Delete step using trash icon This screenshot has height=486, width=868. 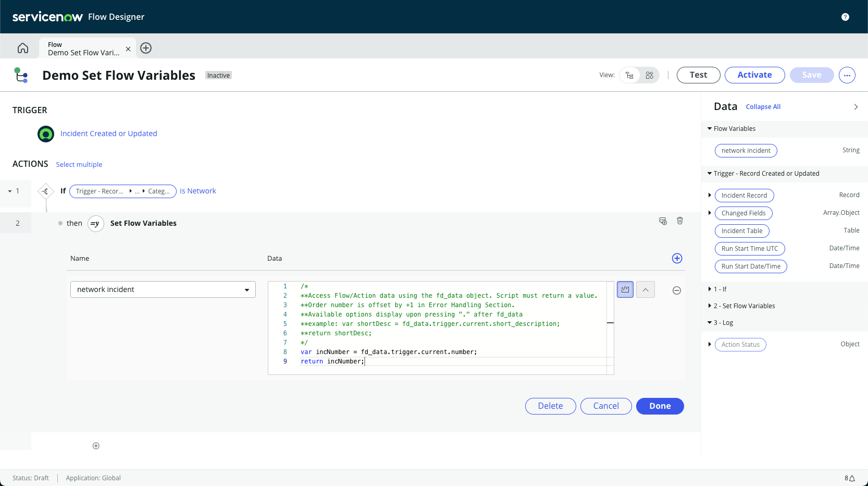[x=680, y=221]
